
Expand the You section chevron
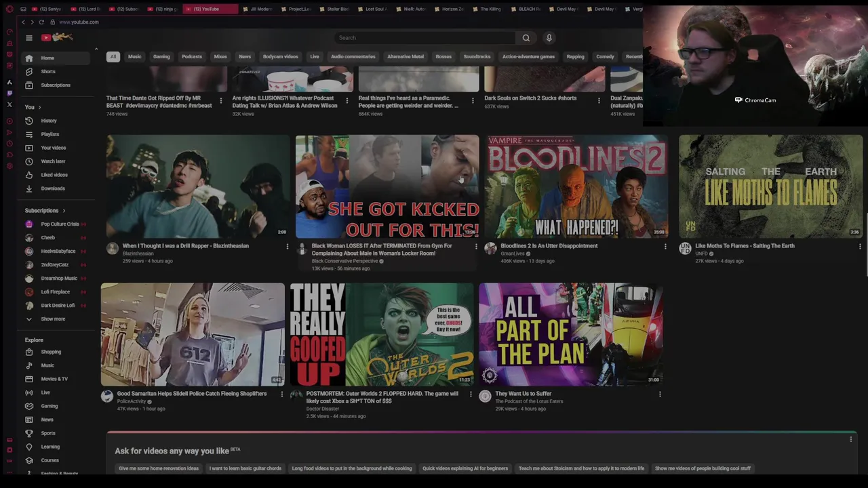[39, 108]
